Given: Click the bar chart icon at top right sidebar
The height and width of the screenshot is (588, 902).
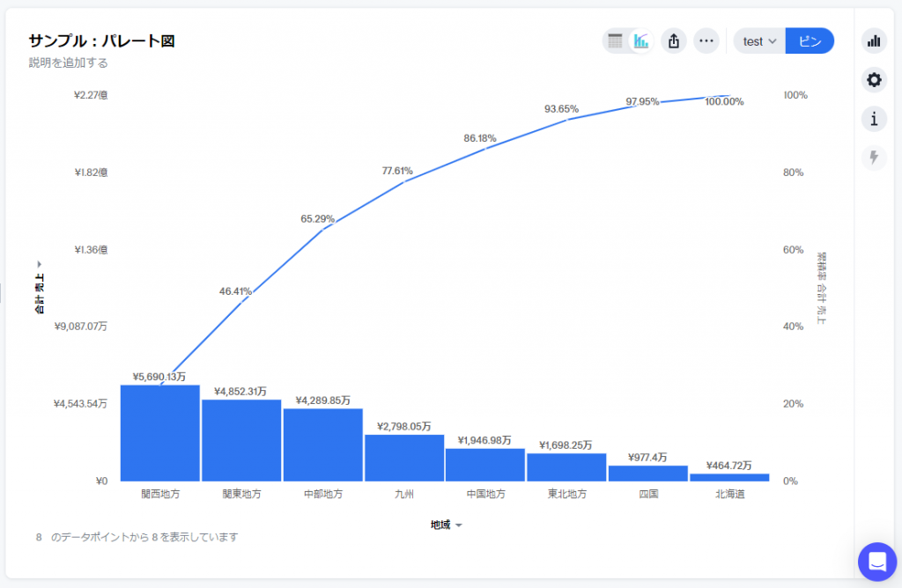Looking at the screenshot, I should tap(874, 40).
